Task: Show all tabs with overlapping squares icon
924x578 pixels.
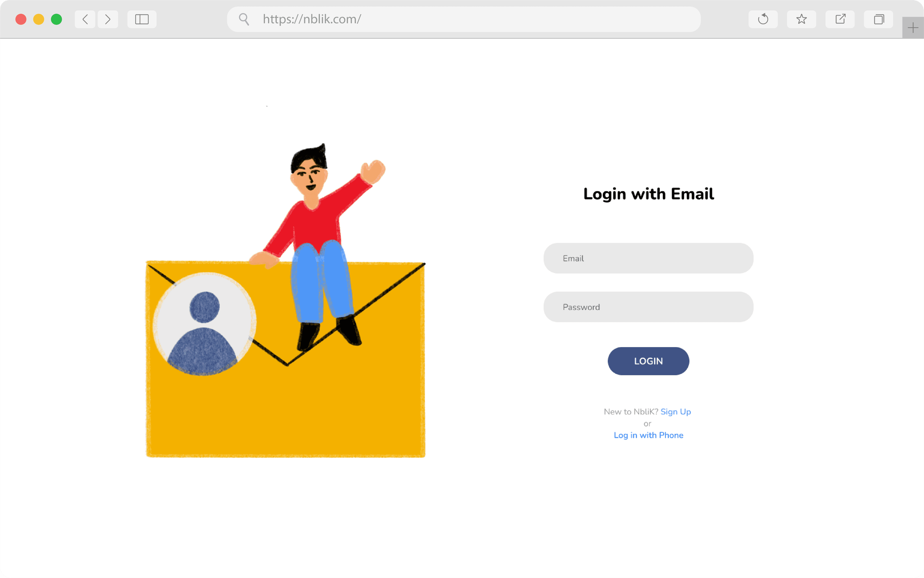Action: [x=879, y=19]
